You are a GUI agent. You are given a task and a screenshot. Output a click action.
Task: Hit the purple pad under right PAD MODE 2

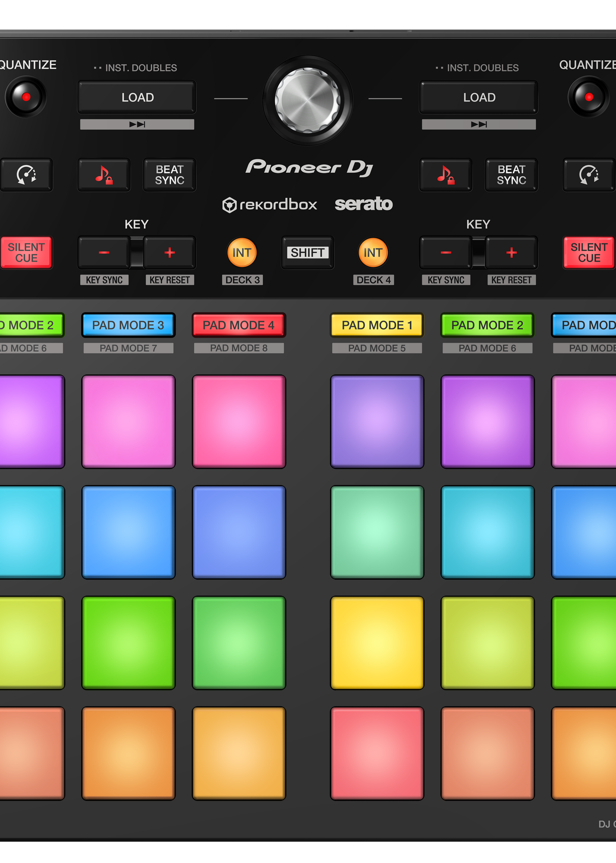click(x=487, y=422)
